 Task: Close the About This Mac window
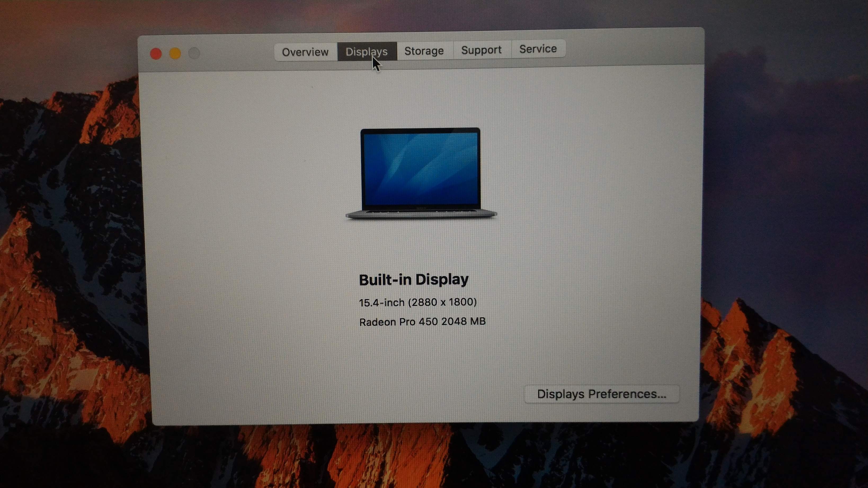point(156,54)
